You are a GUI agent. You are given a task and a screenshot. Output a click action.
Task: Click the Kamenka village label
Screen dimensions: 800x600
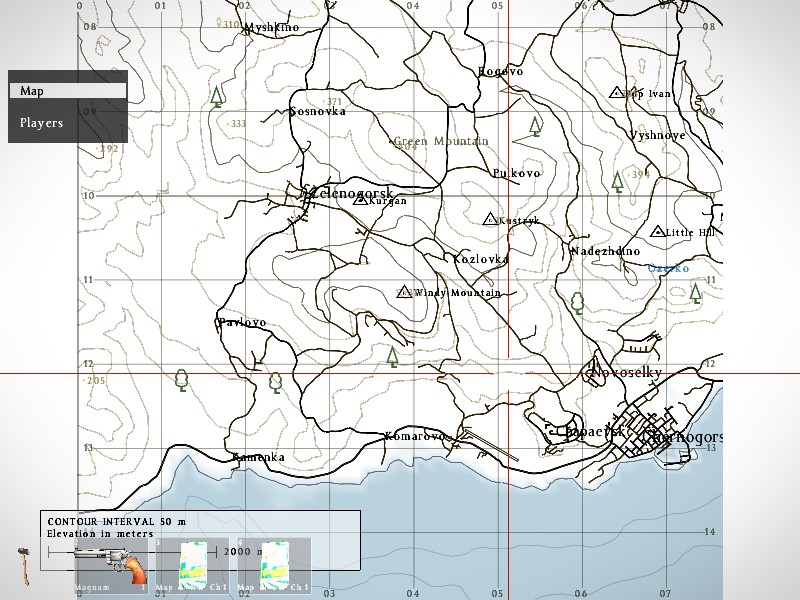point(259,457)
